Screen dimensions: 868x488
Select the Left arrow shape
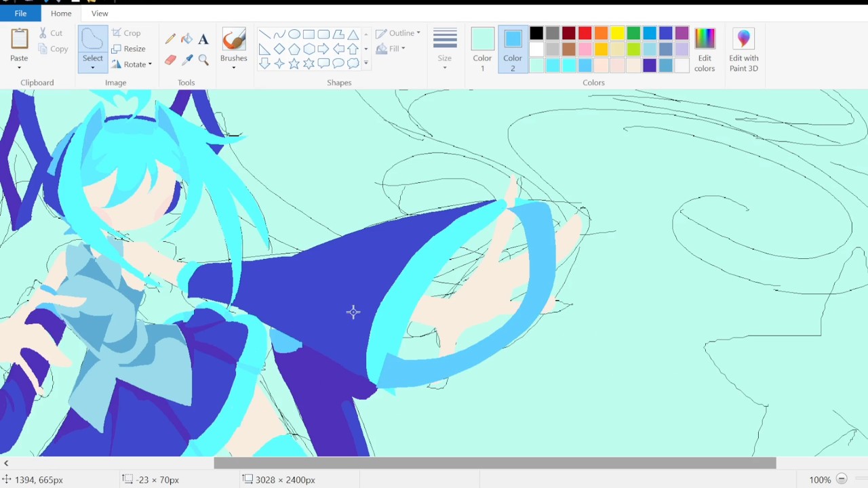[338, 49]
